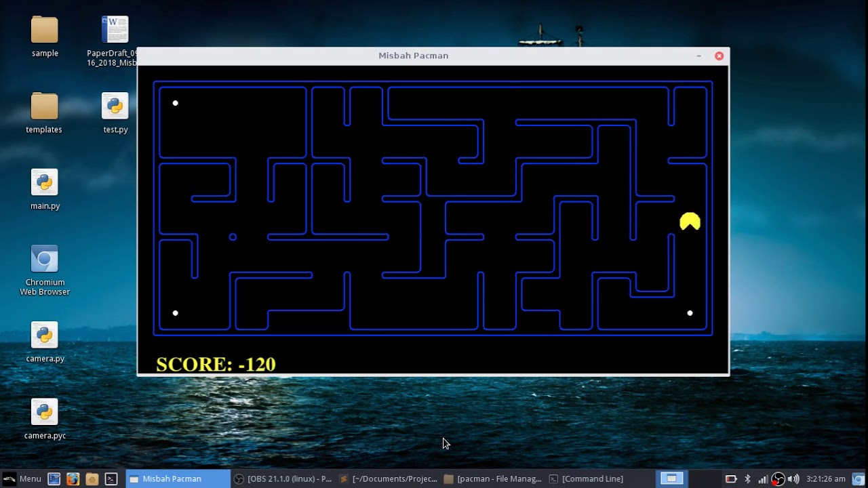
Task: Click the bottom-right white pellet in the maze
Action: [x=690, y=313]
